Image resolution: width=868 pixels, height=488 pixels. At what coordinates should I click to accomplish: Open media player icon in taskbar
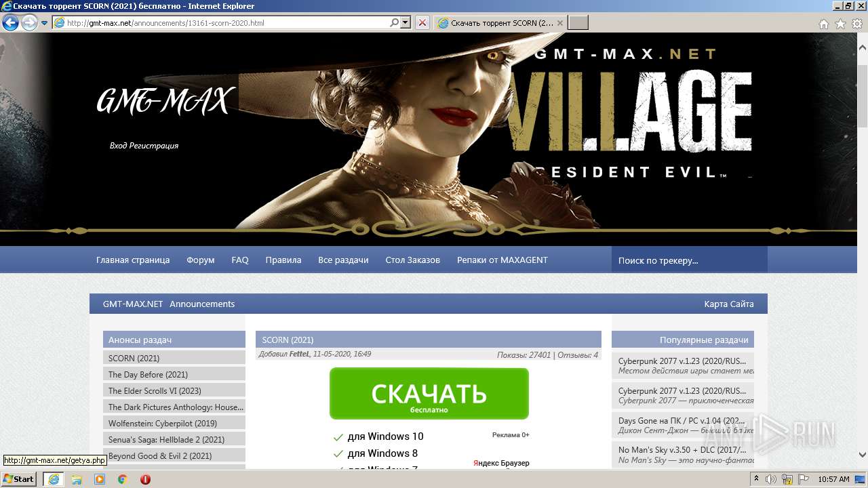[x=100, y=479]
